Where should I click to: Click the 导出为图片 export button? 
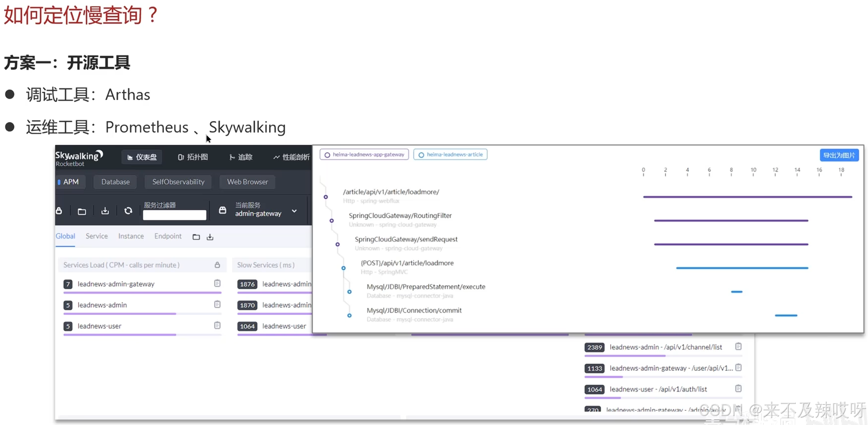(839, 155)
